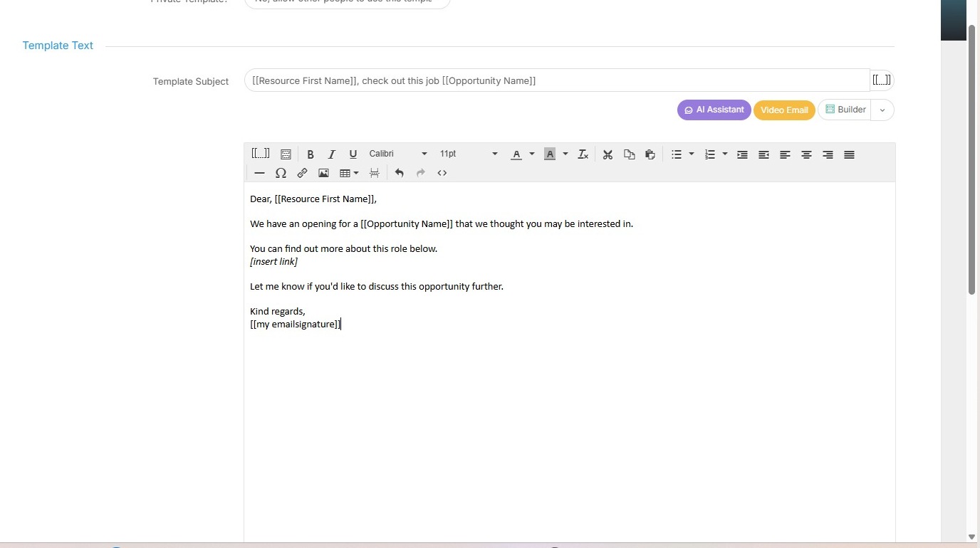Expand numbered list style options
980x548 pixels.
click(x=725, y=154)
